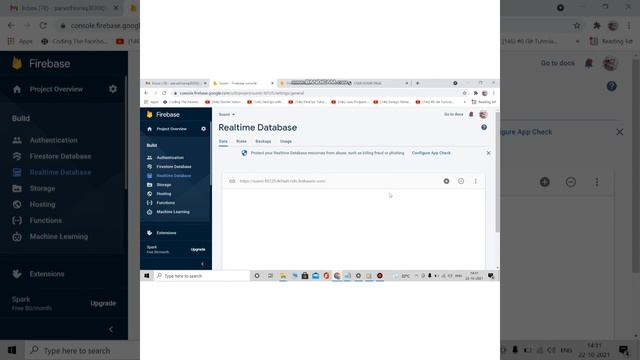Switch to the Rules tab in center window
This screenshot has width=640, height=360.
[241, 141]
